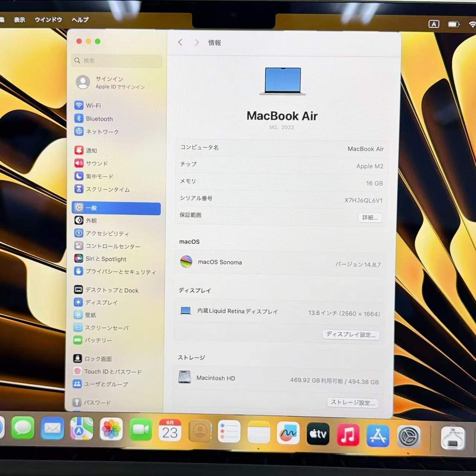Open Messages from the Dock
The width and height of the screenshot is (476, 476).
23,428
